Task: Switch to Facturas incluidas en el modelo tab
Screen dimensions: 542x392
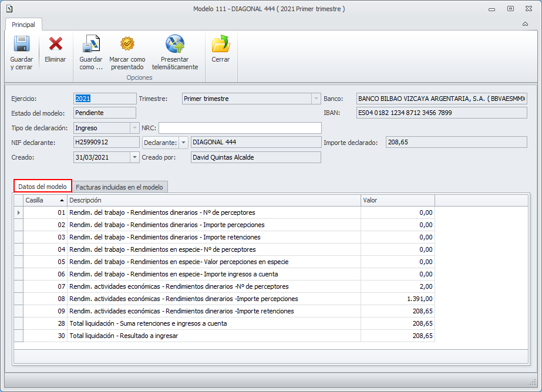Action: pyautogui.click(x=120, y=187)
